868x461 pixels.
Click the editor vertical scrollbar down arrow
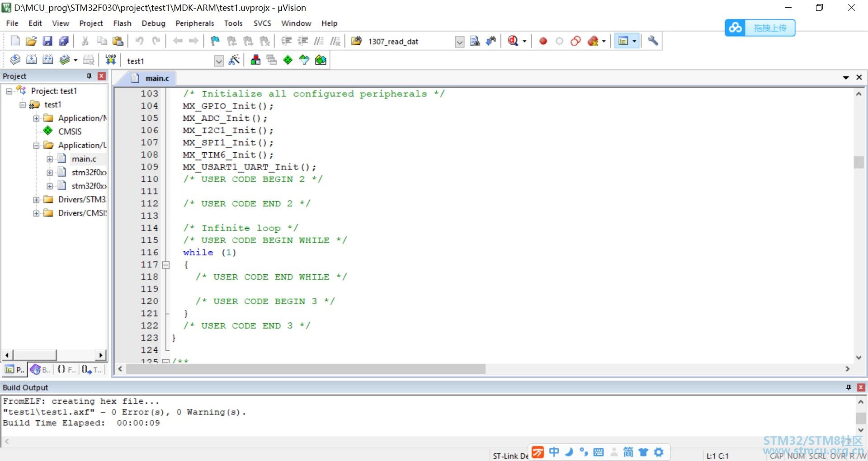coord(859,358)
